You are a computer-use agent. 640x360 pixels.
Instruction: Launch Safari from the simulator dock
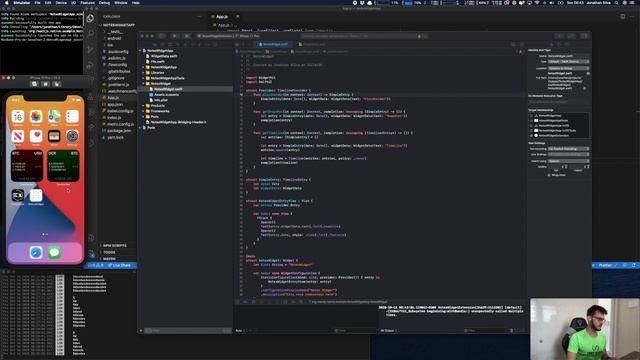pos(36,252)
